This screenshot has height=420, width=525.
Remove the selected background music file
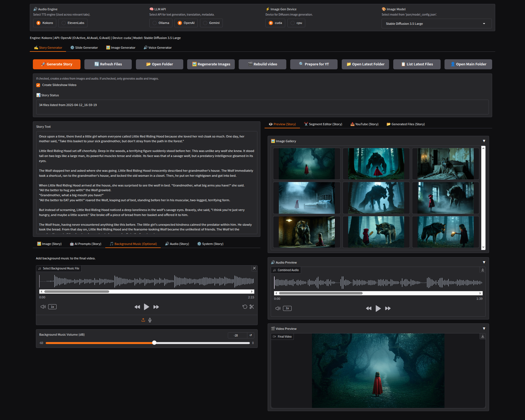tap(254, 268)
